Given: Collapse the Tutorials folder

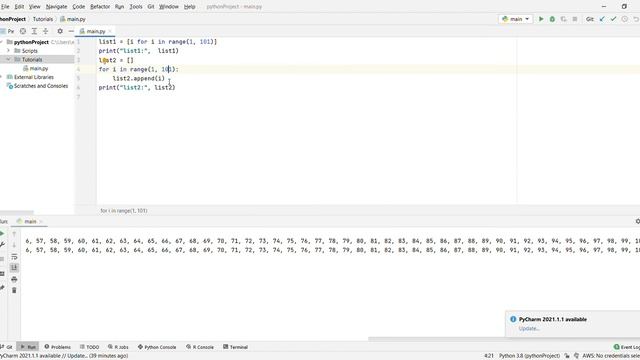Looking at the screenshot, I should click(8, 60).
